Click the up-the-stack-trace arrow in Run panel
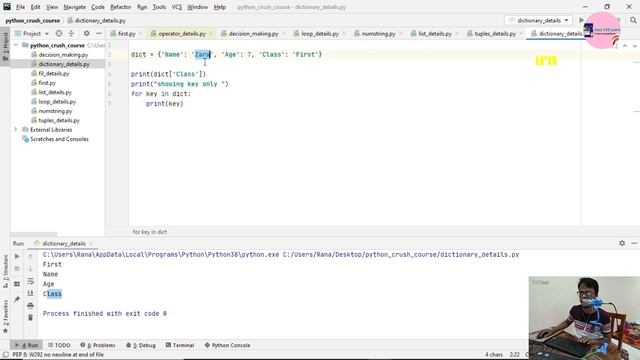The image size is (640, 360). (x=30, y=256)
